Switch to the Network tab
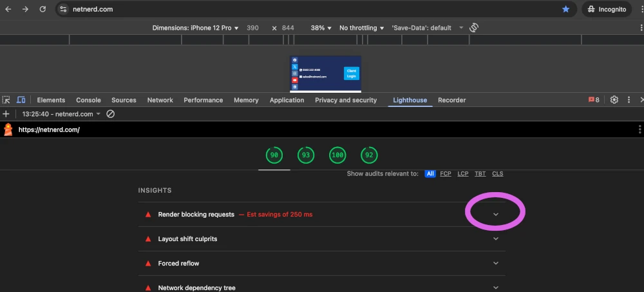This screenshot has width=644, height=292. coord(160,100)
